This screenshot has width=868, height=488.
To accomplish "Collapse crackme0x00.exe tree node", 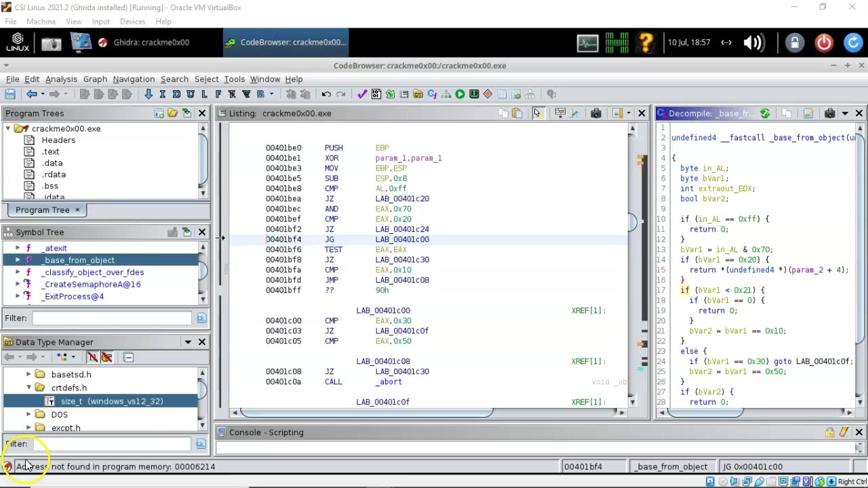I will click(x=8, y=128).
